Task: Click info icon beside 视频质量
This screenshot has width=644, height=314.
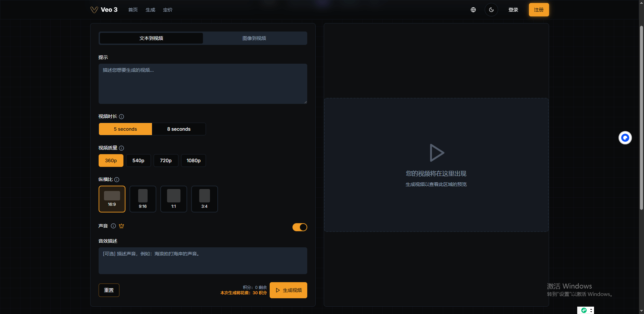Action: 121,148
